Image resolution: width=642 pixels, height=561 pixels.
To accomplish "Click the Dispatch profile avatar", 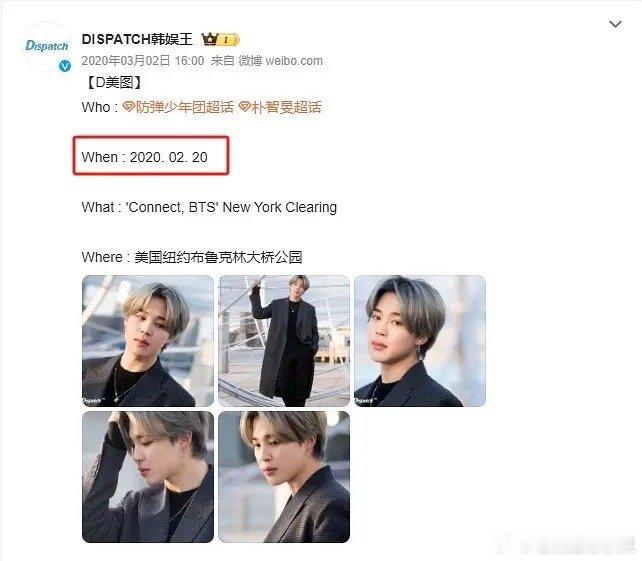I will point(47,47).
